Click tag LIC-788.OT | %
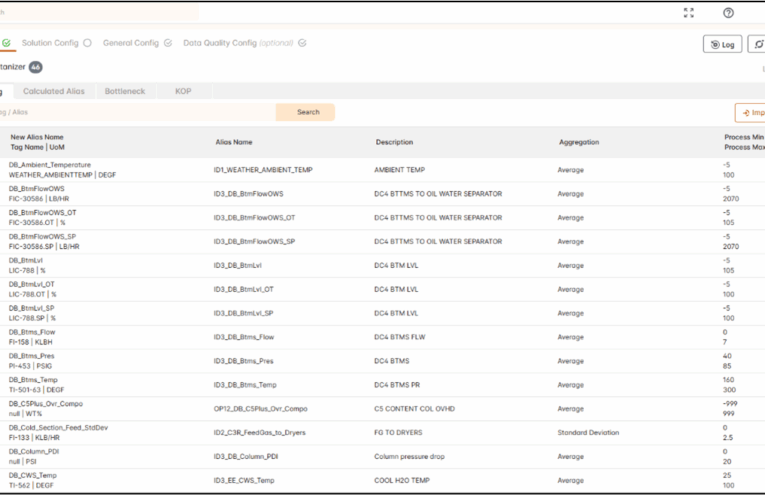Image resolution: width=765 pixels, height=495 pixels. 33,294
